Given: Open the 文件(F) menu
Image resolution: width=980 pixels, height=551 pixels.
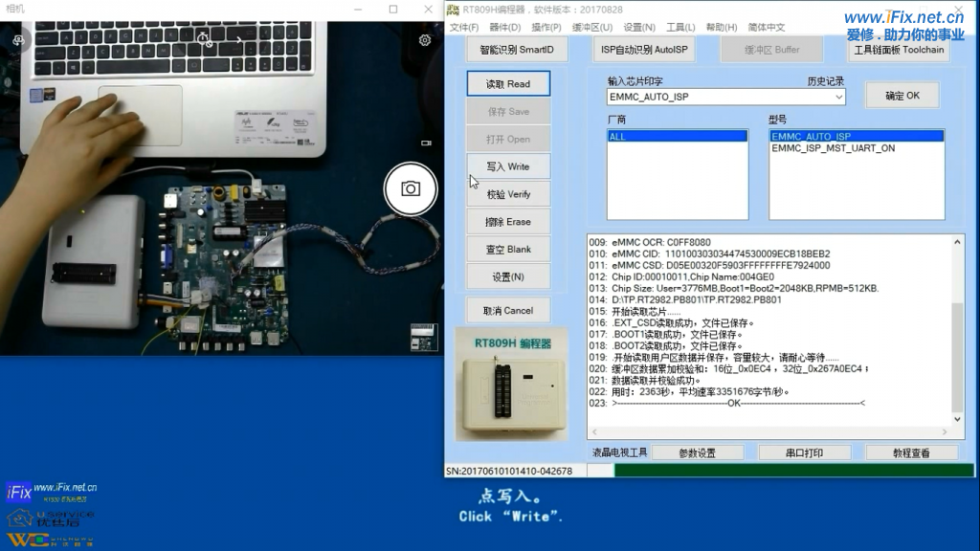Looking at the screenshot, I should 464,28.
